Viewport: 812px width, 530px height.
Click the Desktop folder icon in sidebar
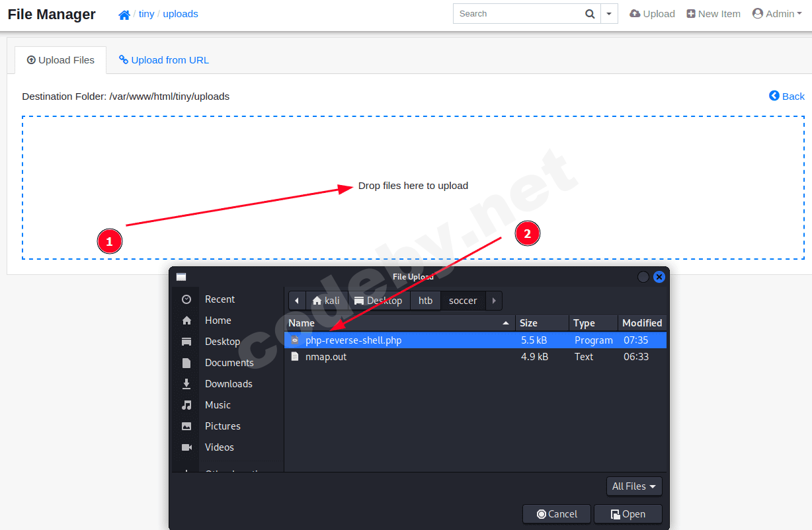coord(186,342)
